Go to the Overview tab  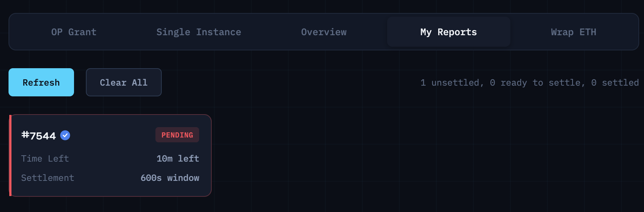pyautogui.click(x=323, y=32)
